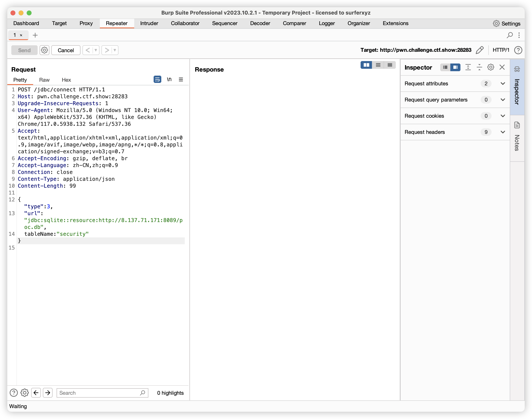Toggle word wrap in the request editor
The image size is (532, 419).
point(157,79)
